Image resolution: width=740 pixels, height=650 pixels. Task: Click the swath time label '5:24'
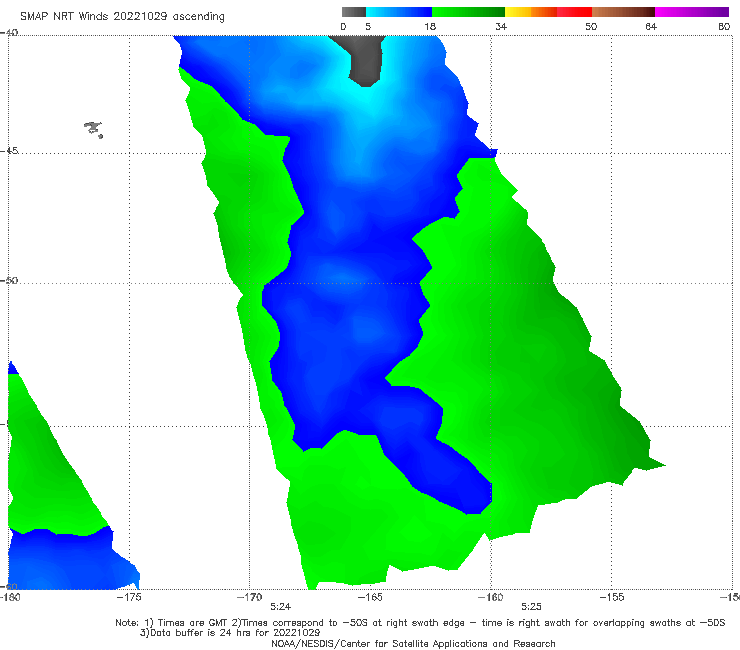(x=280, y=607)
